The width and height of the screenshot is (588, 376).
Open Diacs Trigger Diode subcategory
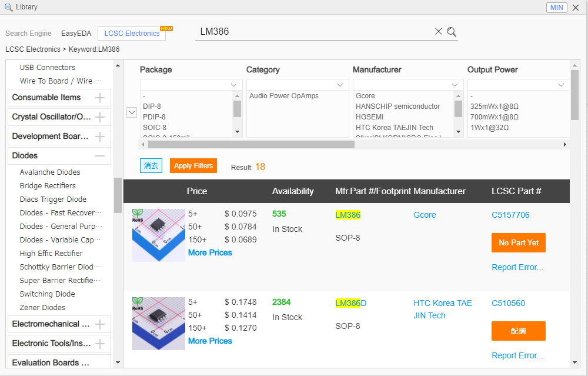53,199
